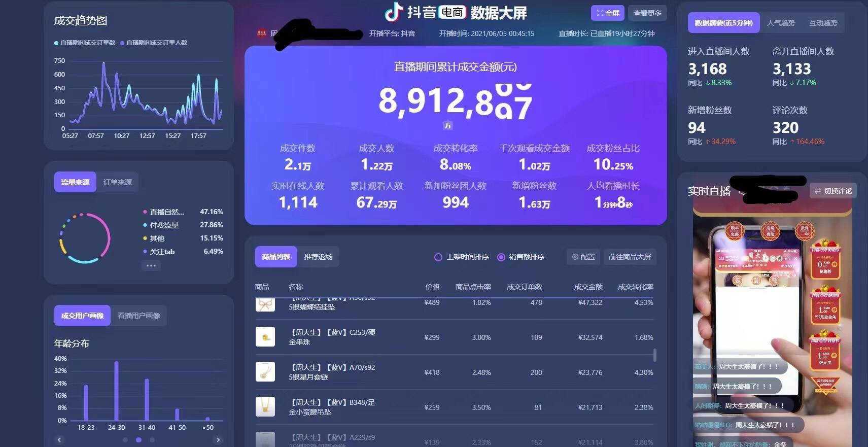Click the 商品点击率 column header
868x447 pixels.
473,287
